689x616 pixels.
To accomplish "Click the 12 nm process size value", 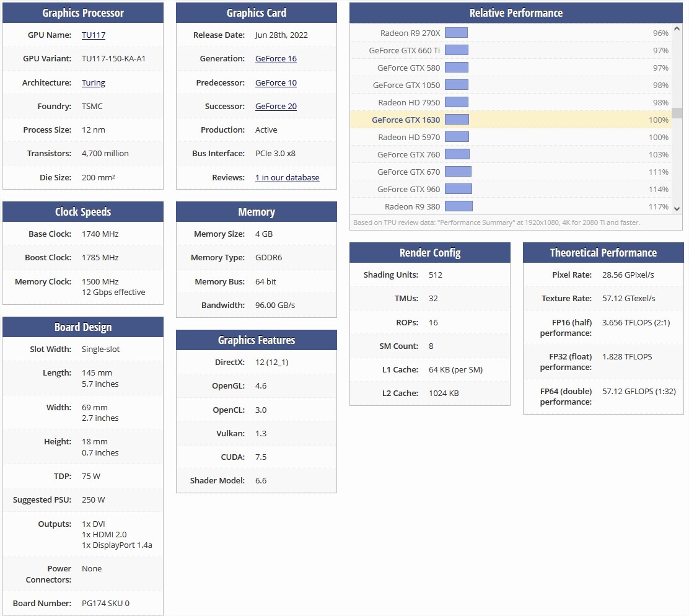I will click(94, 130).
